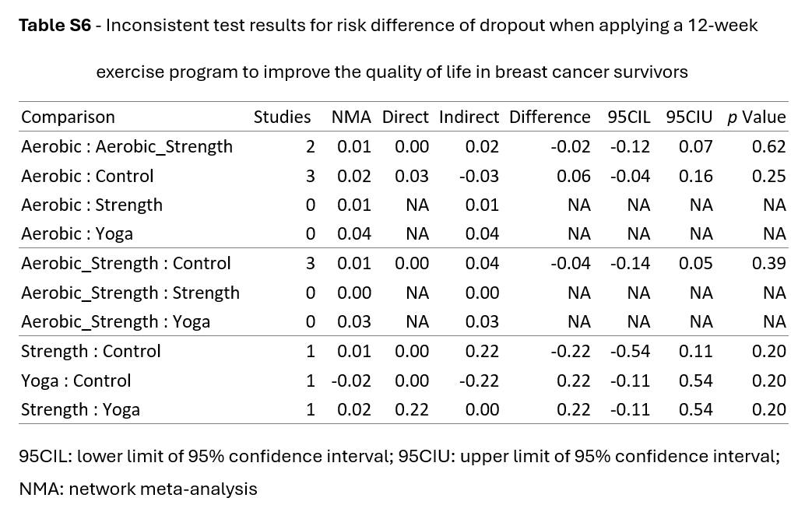Click the NMA column header
The width and height of the screenshot is (812, 512).
352,117
